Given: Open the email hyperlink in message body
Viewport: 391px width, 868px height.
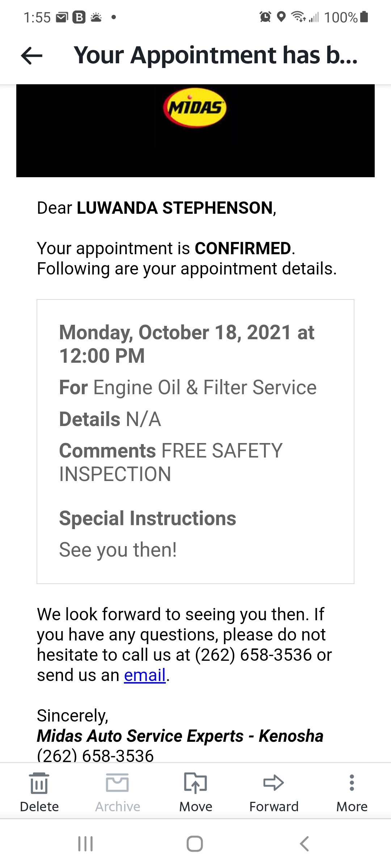Looking at the screenshot, I should [144, 675].
